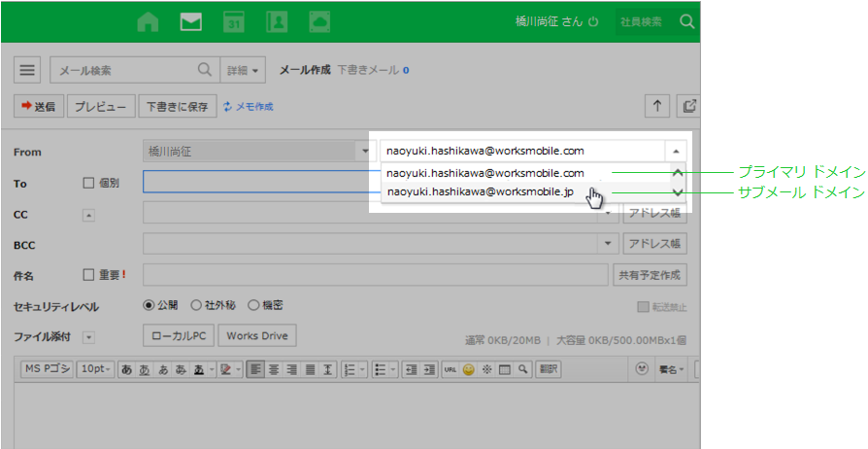Open the Calendar icon in header
868x449 pixels.
234,22
